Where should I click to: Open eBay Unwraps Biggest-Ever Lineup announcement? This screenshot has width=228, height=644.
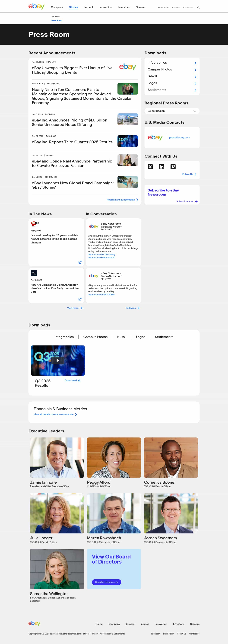pyautogui.click(x=72, y=70)
